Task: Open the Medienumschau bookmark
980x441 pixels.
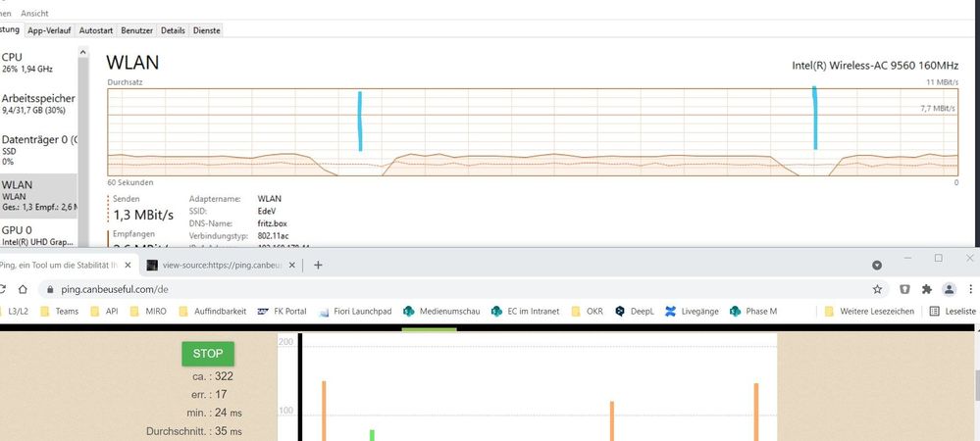Action: (x=441, y=311)
